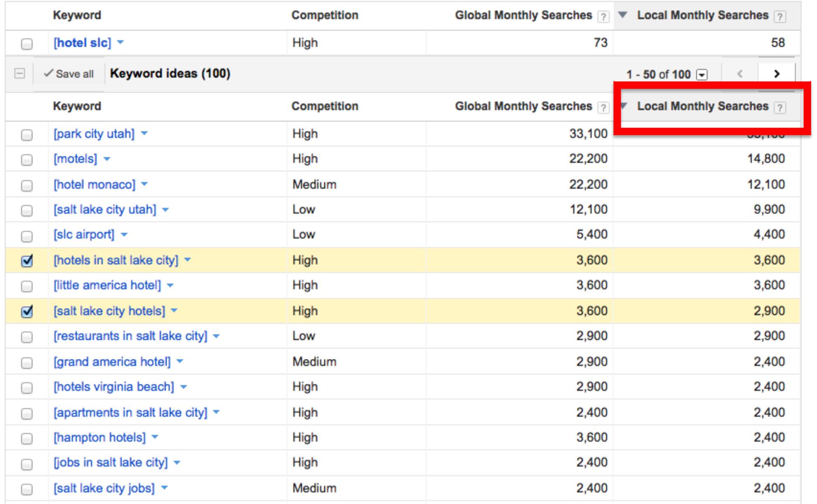
Task: Check the [salt lake city utah] checkbox
Action: [x=27, y=211]
